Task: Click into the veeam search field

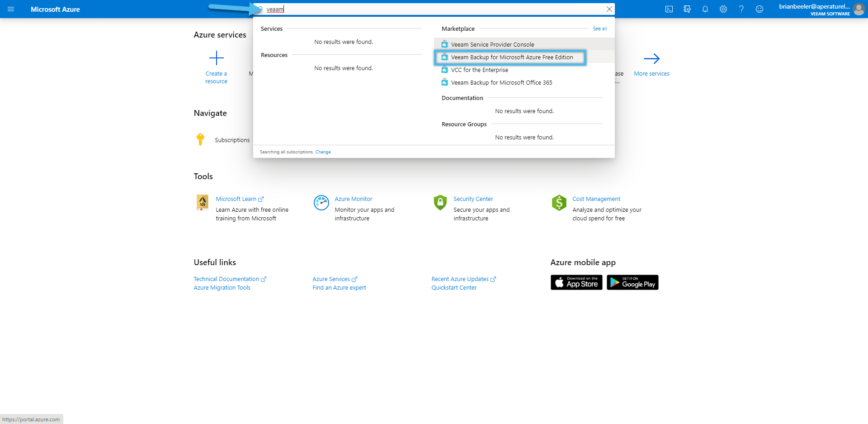Action: pyautogui.click(x=434, y=9)
